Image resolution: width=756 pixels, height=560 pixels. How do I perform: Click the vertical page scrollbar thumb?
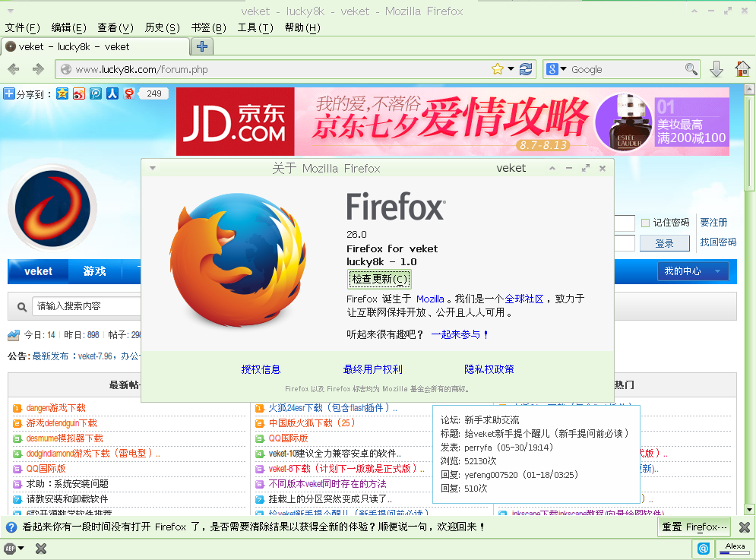pos(749,144)
